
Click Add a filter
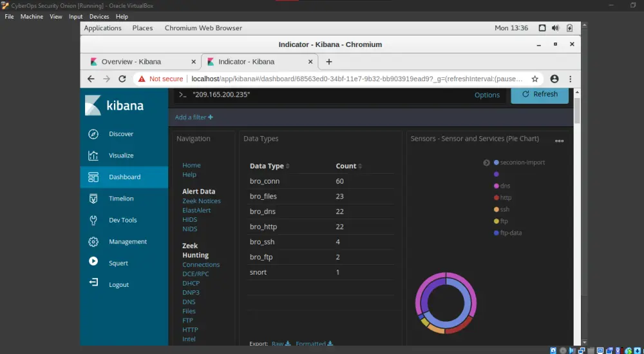click(194, 117)
